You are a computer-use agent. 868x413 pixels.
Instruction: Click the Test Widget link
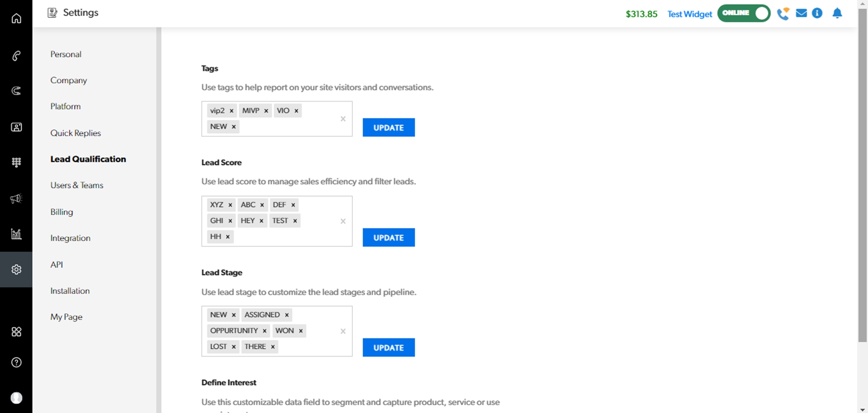pyautogui.click(x=690, y=14)
